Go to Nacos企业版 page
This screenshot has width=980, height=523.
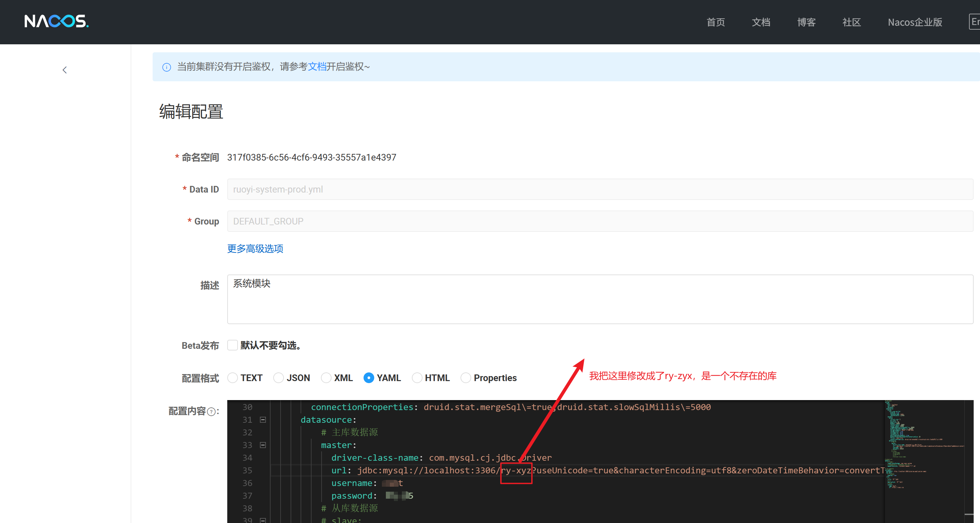[915, 22]
